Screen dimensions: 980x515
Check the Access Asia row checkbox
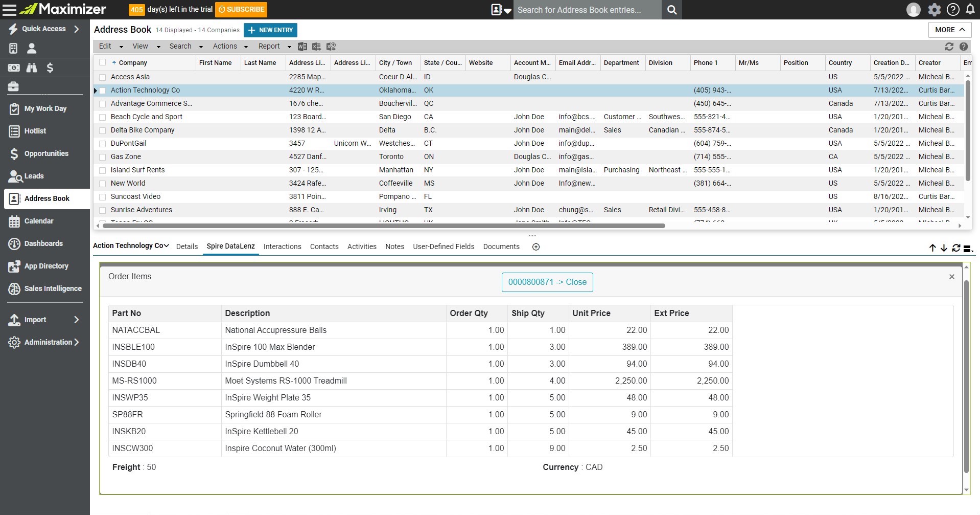point(103,77)
